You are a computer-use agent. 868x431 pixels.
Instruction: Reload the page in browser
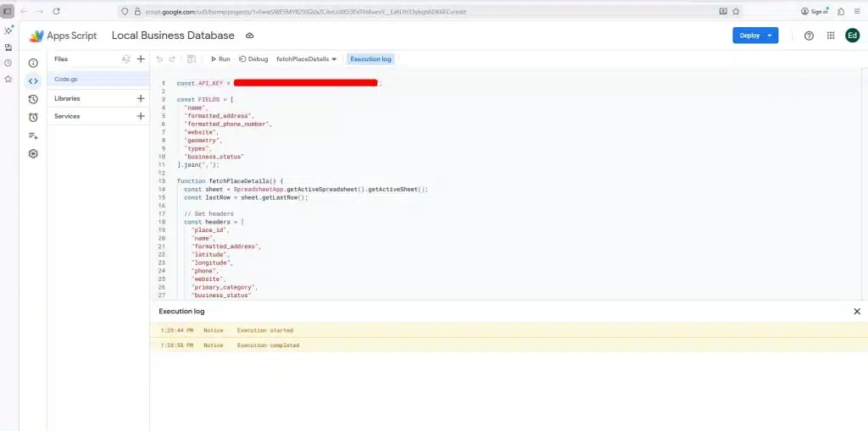[x=56, y=11]
